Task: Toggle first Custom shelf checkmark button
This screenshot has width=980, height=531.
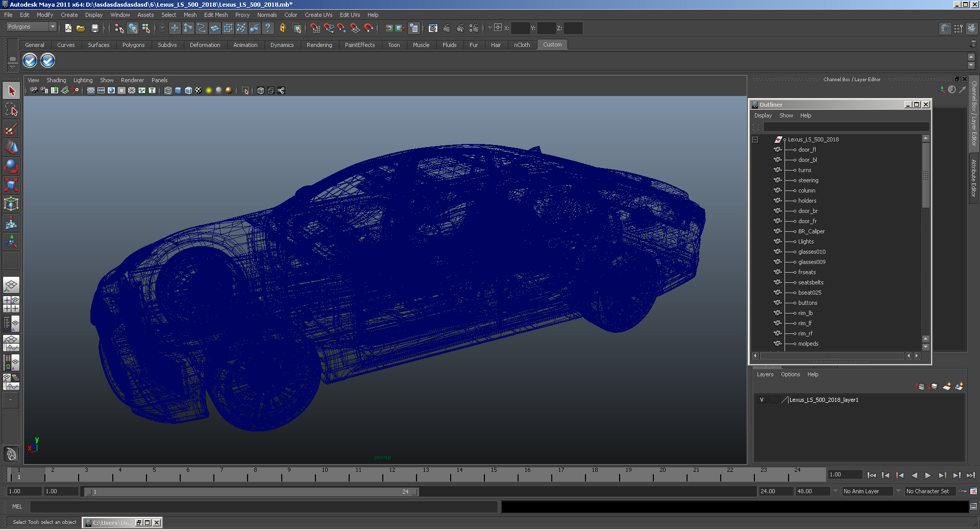Action: [30, 61]
